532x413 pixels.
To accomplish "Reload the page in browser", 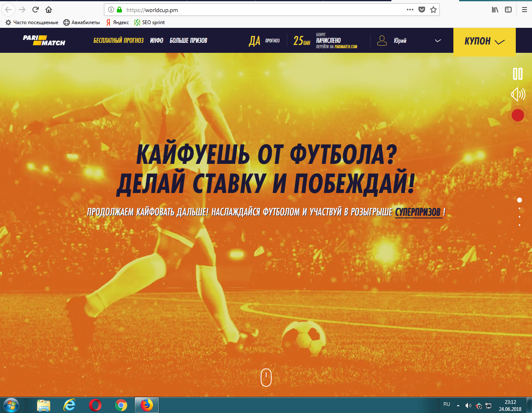I will tap(35, 10).
